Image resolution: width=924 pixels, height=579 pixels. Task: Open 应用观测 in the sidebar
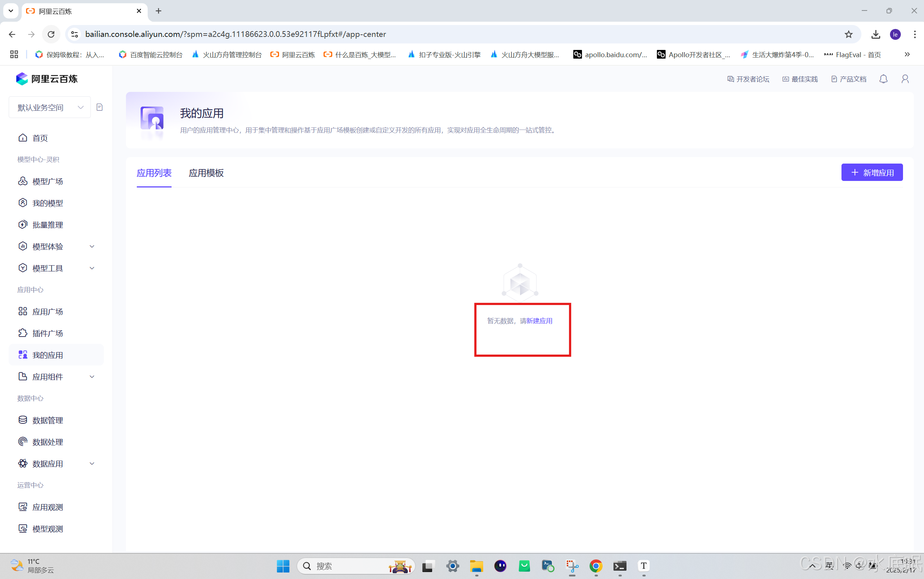(47, 507)
